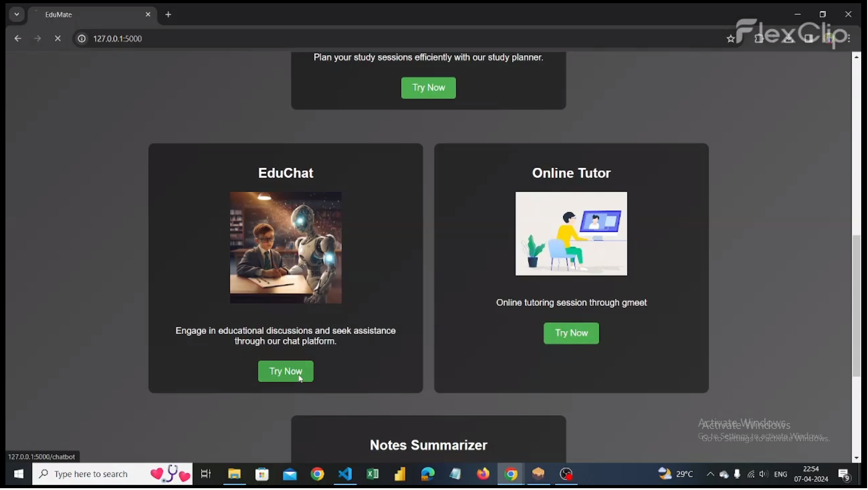This screenshot has height=490, width=868.
Task: Switch input language ENG
Action: coord(781,475)
